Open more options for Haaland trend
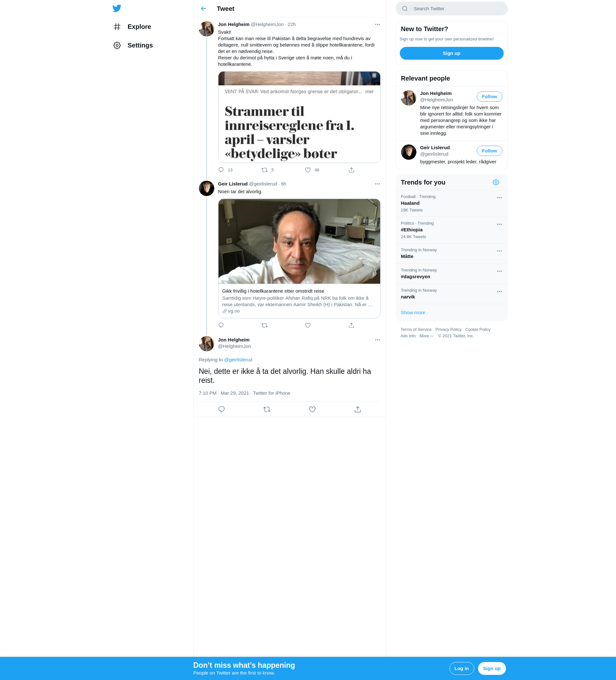The height and width of the screenshot is (680, 616). tap(499, 198)
